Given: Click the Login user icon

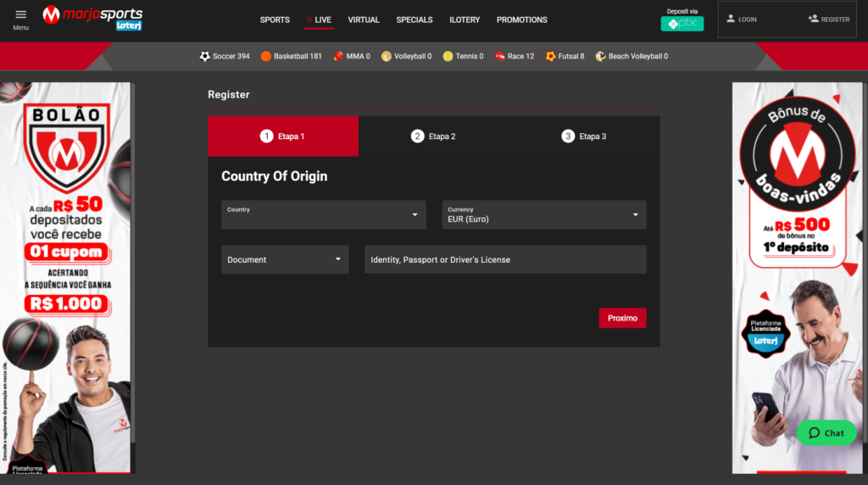Looking at the screenshot, I should pyautogui.click(x=731, y=19).
